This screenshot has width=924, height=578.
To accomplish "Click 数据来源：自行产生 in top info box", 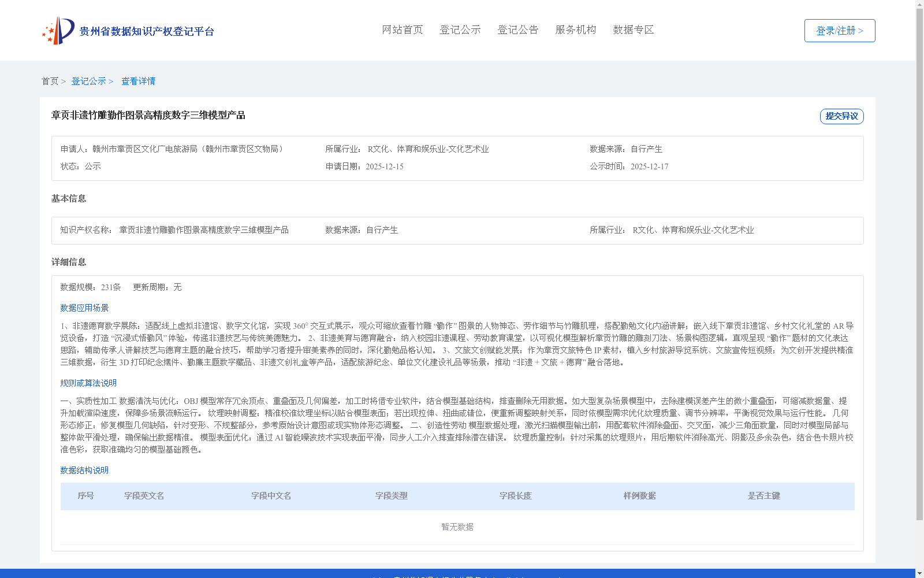I will tap(626, 149).
